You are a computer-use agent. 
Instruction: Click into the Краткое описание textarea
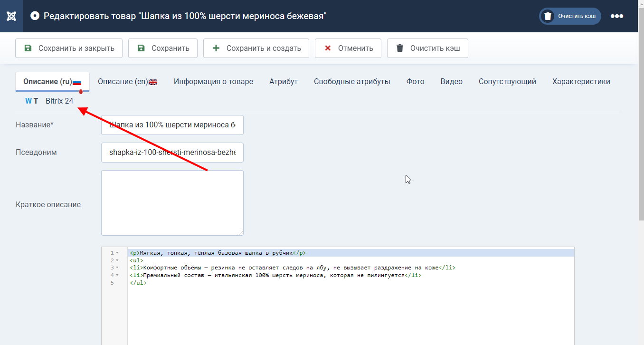[x=172, y=202]
